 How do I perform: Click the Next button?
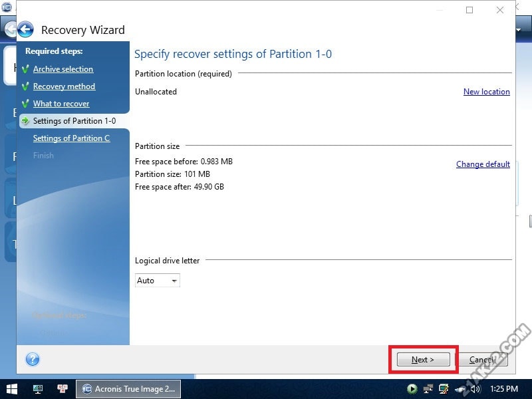pos(424,359)
